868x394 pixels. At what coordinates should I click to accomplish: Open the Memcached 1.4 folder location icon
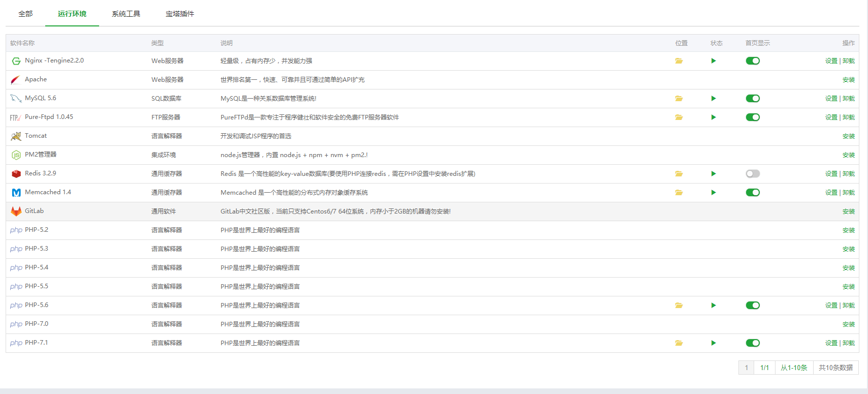tap(679, 193)
